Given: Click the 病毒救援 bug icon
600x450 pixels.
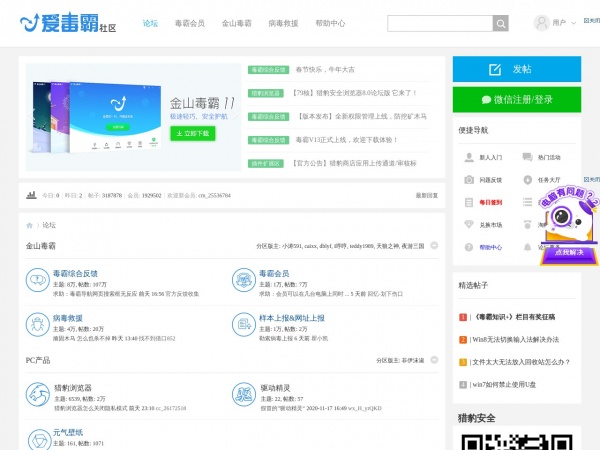Looking at the screenshot, I should tap(38, 324).
